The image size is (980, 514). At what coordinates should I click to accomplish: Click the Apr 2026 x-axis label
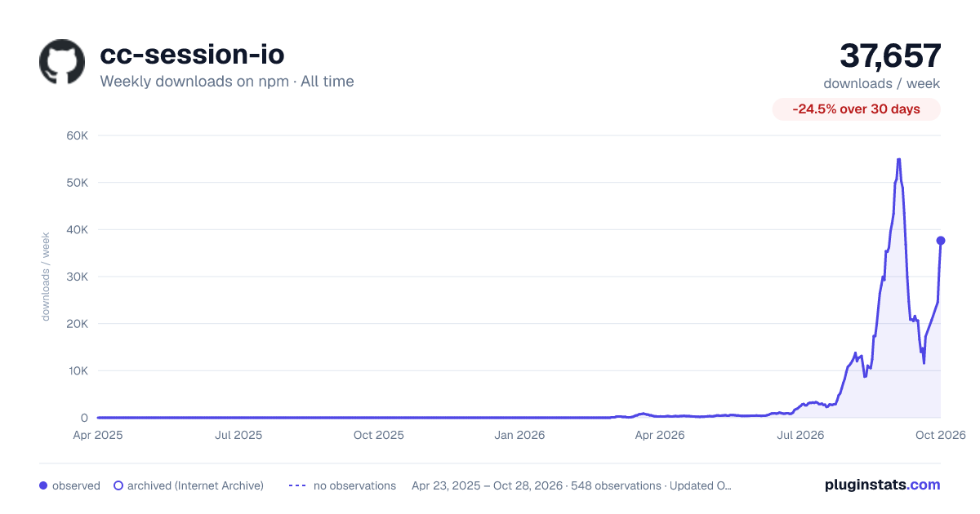tap(659, 435)
